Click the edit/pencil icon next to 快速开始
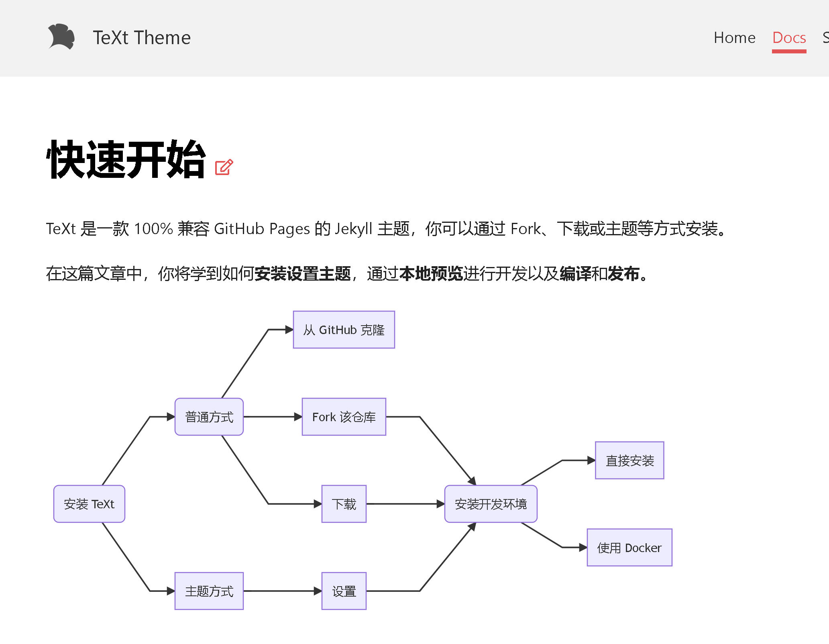The image size is (829, 644). 225,167
